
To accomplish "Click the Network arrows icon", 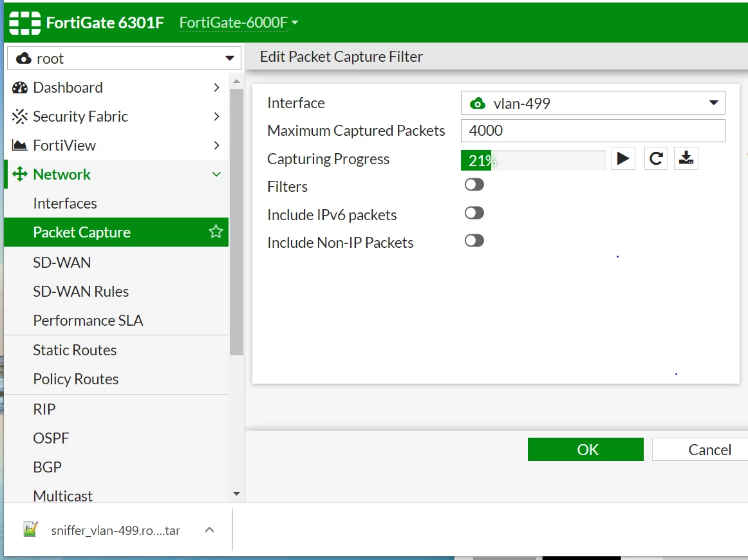I will [19, 174].
